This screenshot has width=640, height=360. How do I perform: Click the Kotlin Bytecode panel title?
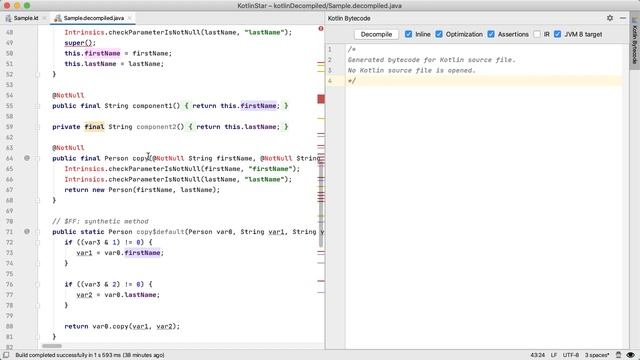point(349,18)
